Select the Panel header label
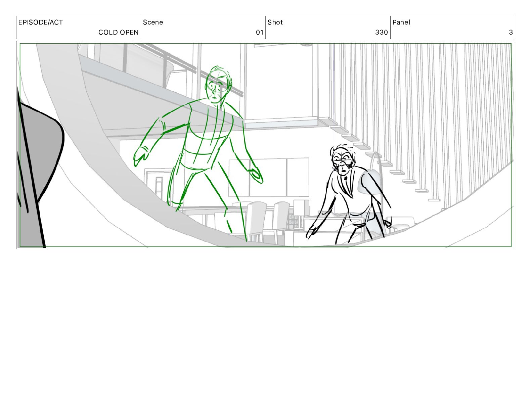532x411 pixels. coord(401,22)
